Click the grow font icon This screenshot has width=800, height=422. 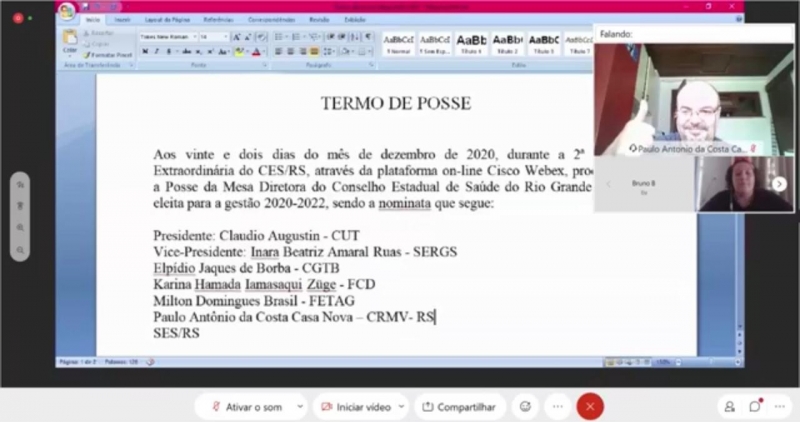pyautogui.click(x=237, y=37)
